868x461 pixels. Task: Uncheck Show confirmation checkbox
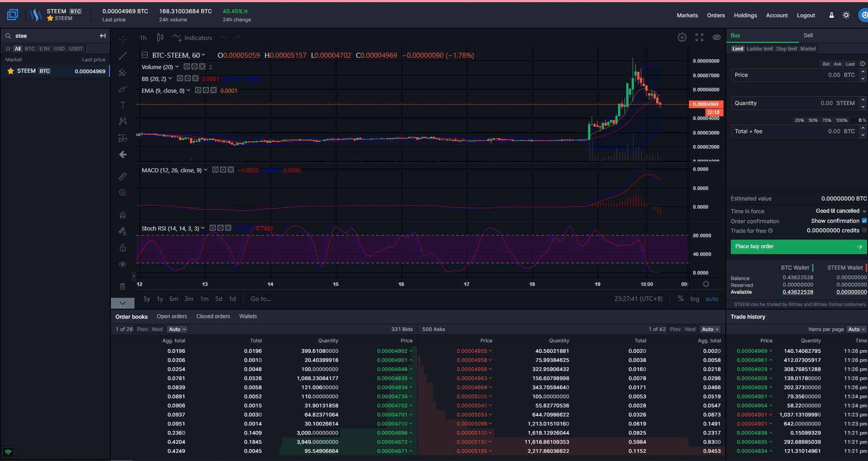click(x=864, y=220)
